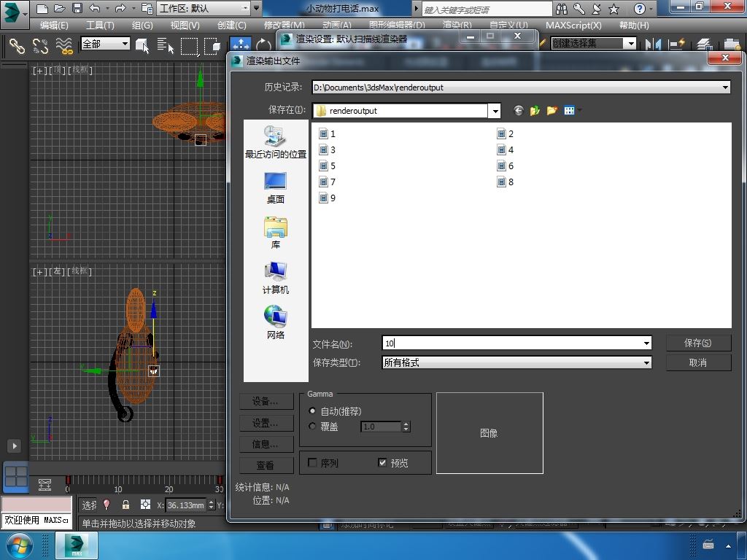Image resolution: width=747 pixels, height=560 pixels.
Task: Click the Save File floppy icon
Action: (x=77, y=8)
